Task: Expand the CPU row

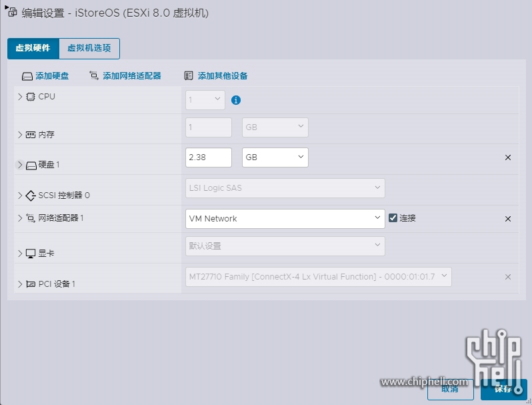Action: (20, 97)
